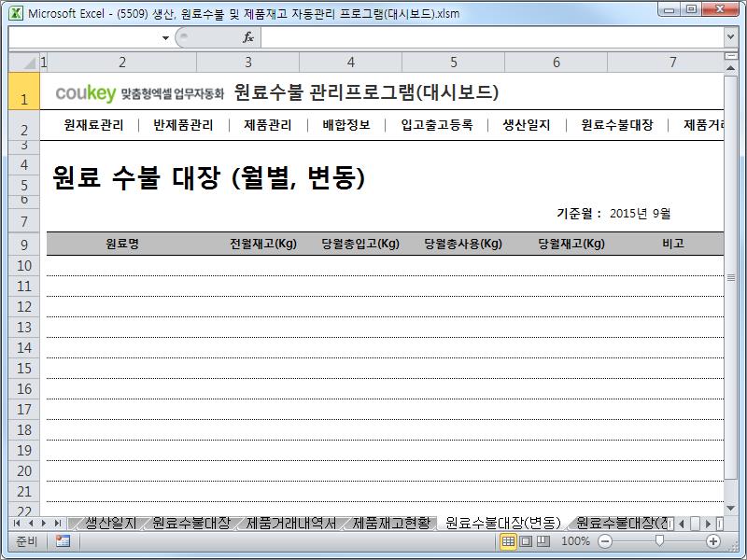Select row header 15
The height and width of the screenshot is (560, 747).
coord(24,368)
